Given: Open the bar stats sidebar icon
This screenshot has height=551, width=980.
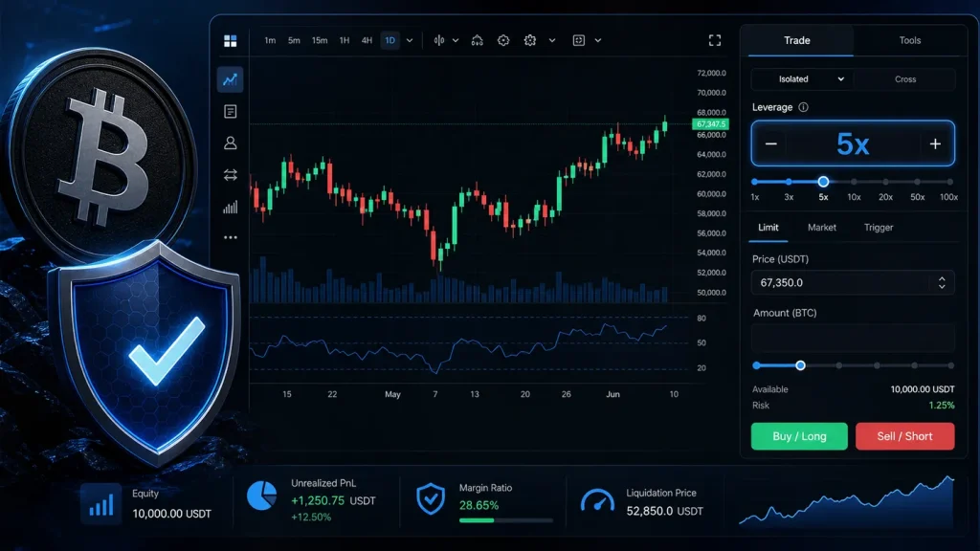Looking at the screenshot, I should point(230,207).
